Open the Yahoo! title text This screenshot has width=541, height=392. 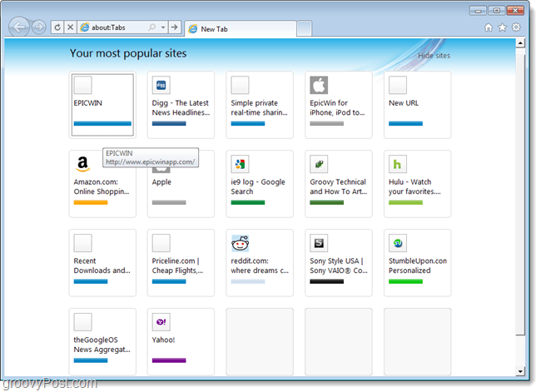[163, 340]
